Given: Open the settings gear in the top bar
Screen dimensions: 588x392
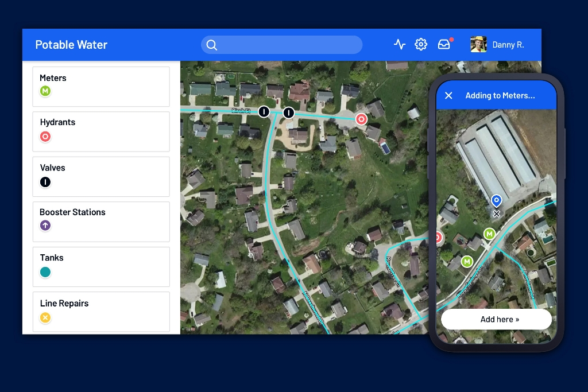Looking at the screenshot, I should point(421,44).
